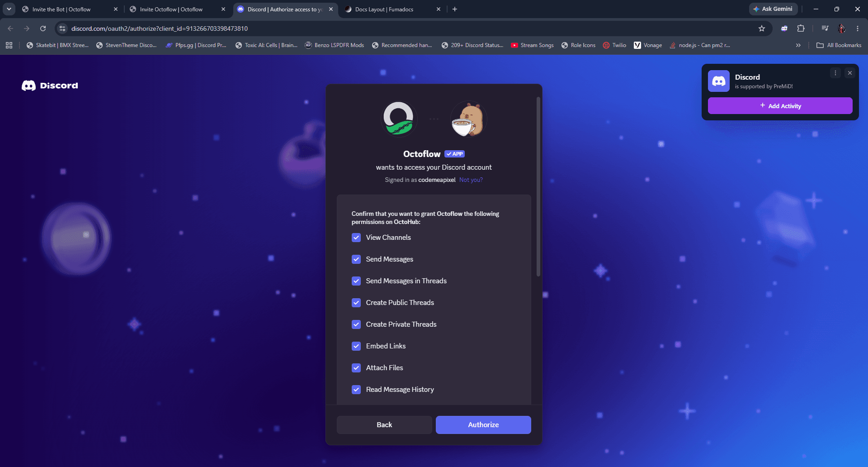Close the PreMiD Discord popup
This screenshot has width=868, height=467.
[850, 73]
